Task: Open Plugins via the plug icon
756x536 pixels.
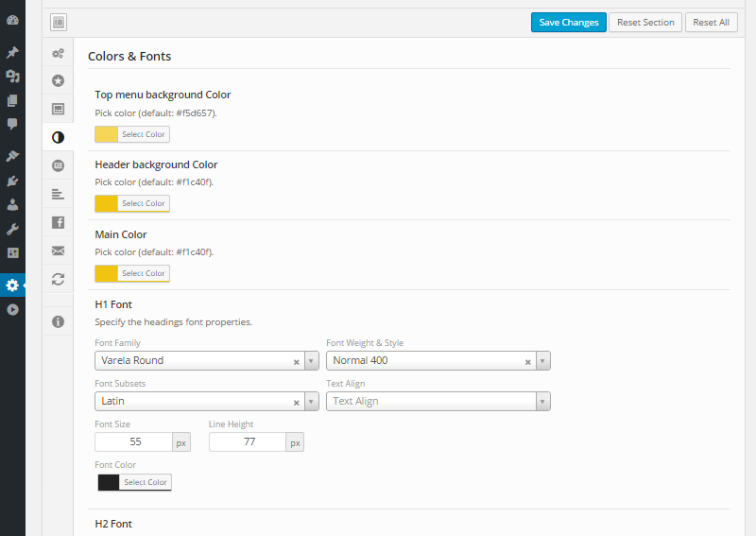Action: coord(12,180)
